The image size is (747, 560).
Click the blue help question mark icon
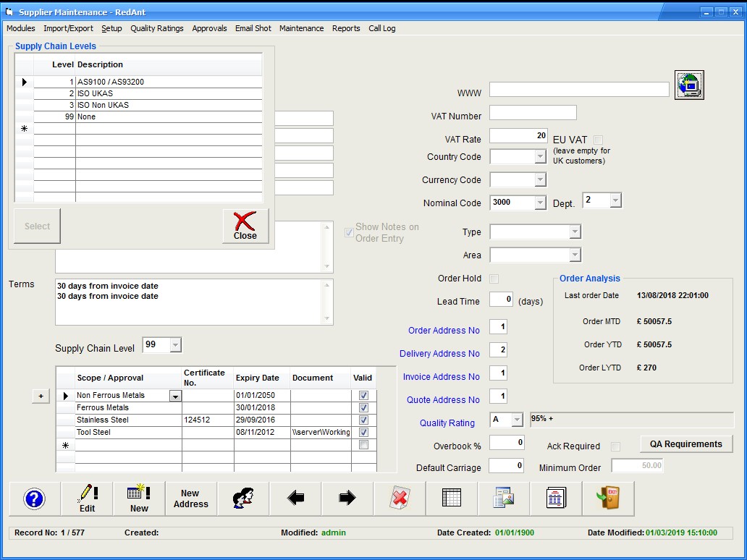[34, 499]
